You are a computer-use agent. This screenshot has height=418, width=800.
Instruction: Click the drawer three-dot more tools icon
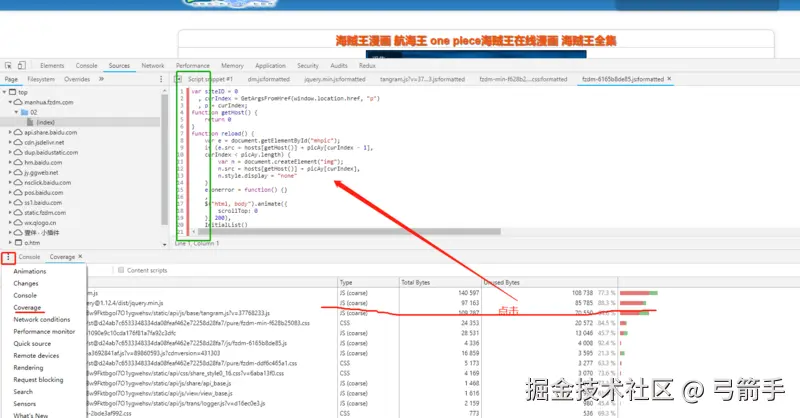coord(8,257)
